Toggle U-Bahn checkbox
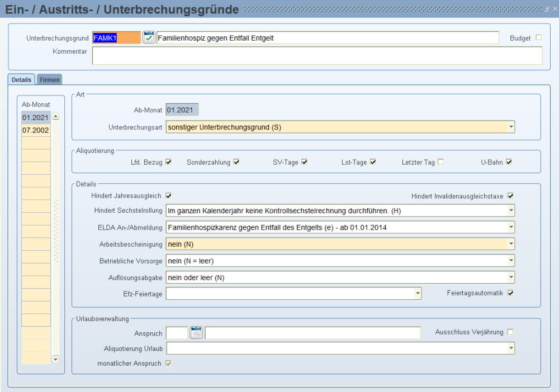 click(x=509, y=162)
